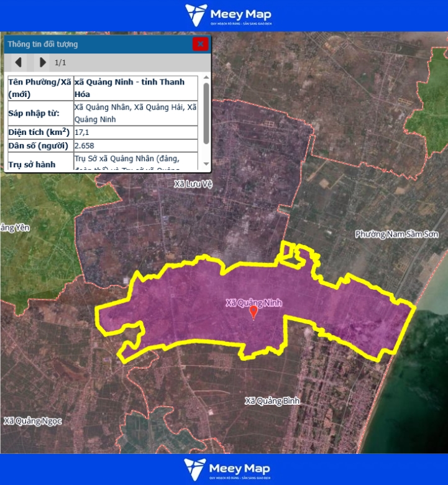This screenshot has width=448, height=485.
Task: Click the Meey Map logo in bottom banner
Action: pos(228,469)
